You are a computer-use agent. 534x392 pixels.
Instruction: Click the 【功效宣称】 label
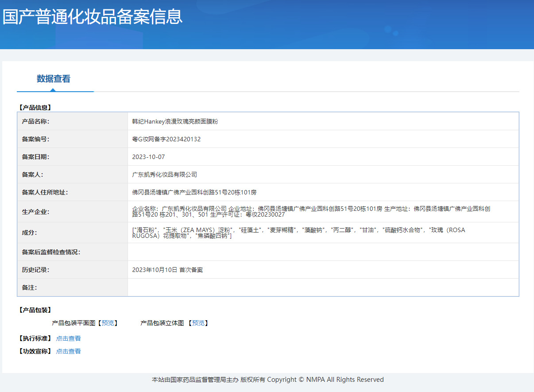tap(35, 351)
